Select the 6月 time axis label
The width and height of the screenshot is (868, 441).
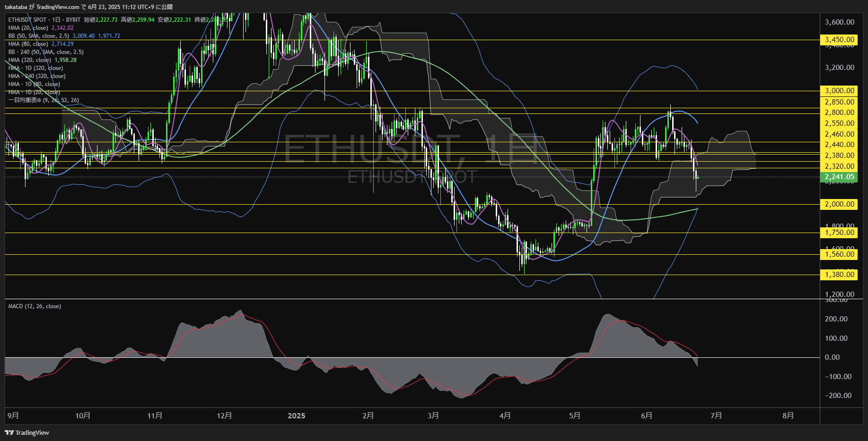[x=647, y=415]
